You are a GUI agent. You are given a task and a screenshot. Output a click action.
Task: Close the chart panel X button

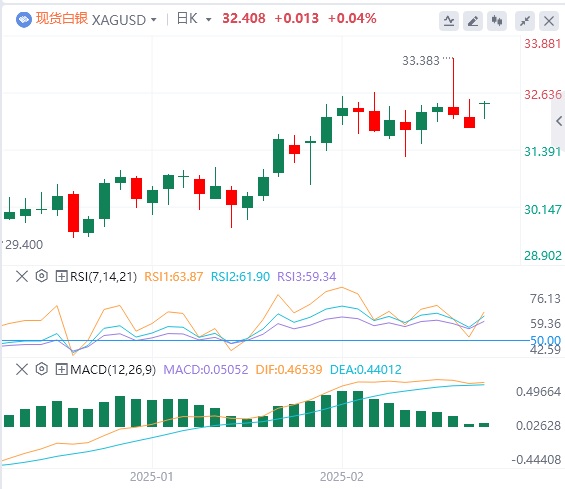[x=549, y=21]
